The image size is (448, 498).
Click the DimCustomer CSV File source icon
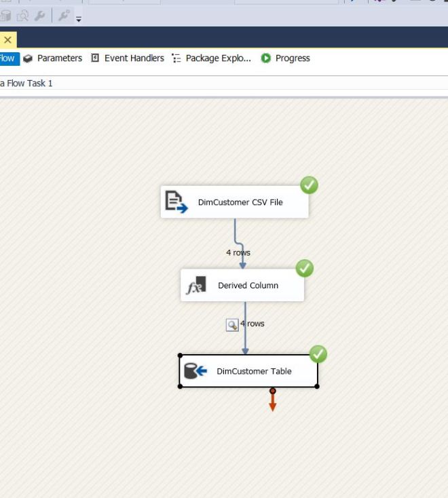click(176, 202)
